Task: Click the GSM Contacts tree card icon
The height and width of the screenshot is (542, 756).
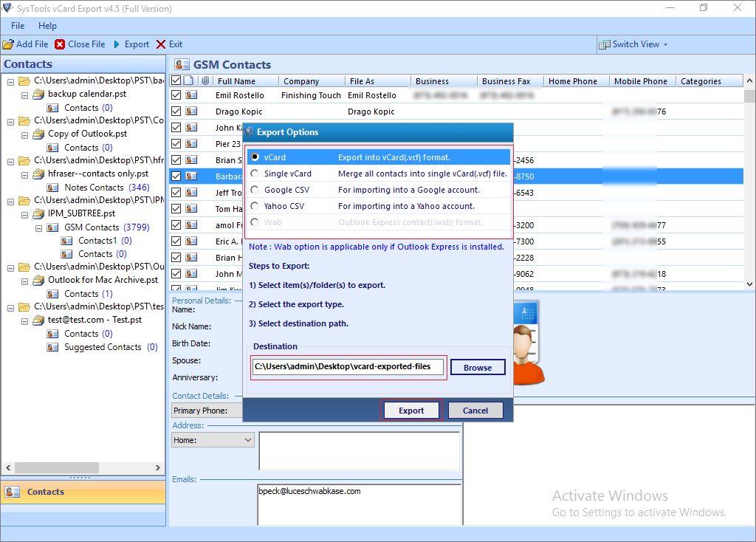Action: 52,227
